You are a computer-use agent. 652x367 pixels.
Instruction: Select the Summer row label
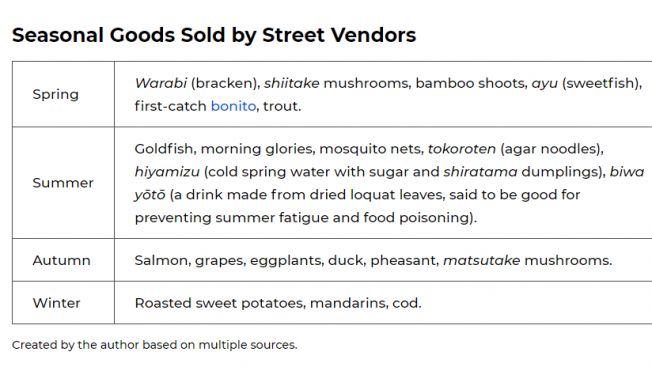[x=63, y=183]
